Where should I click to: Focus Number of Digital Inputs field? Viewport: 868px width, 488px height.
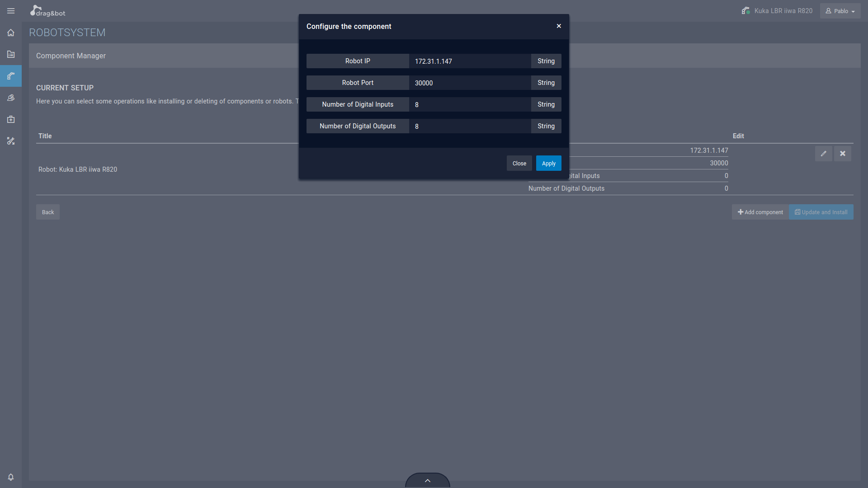(x=470, y=104)
